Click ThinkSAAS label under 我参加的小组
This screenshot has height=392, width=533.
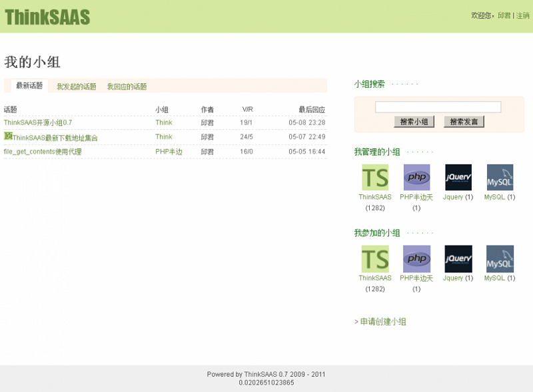[x=375, y=278]
